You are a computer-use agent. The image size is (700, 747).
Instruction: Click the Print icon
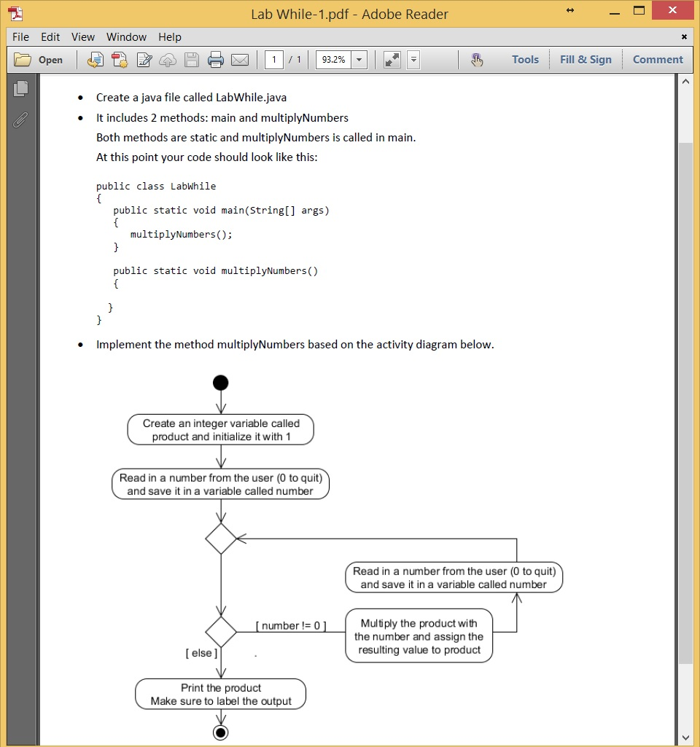(216, 60)
